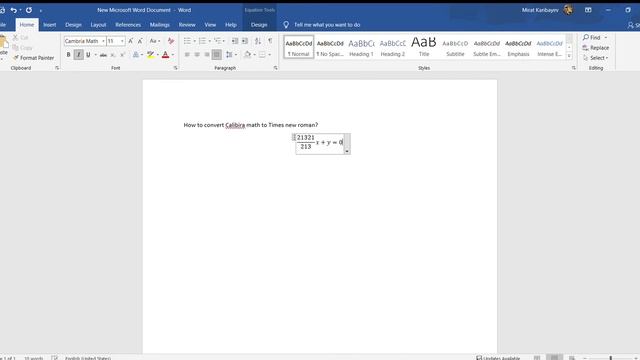Click user account avatar picture
The width and height of the screenshot is (640, 360).
coord(568,10)
